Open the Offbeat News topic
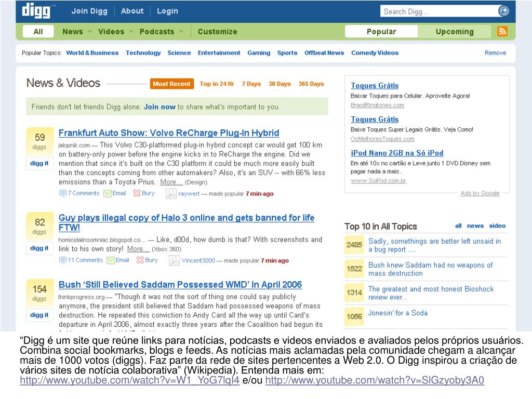 (x=324, y=53)
